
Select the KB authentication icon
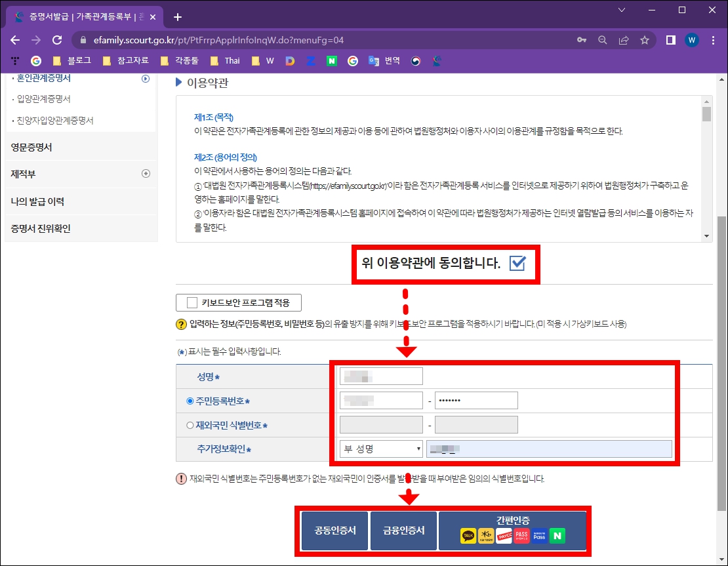(x=486, y=535)
